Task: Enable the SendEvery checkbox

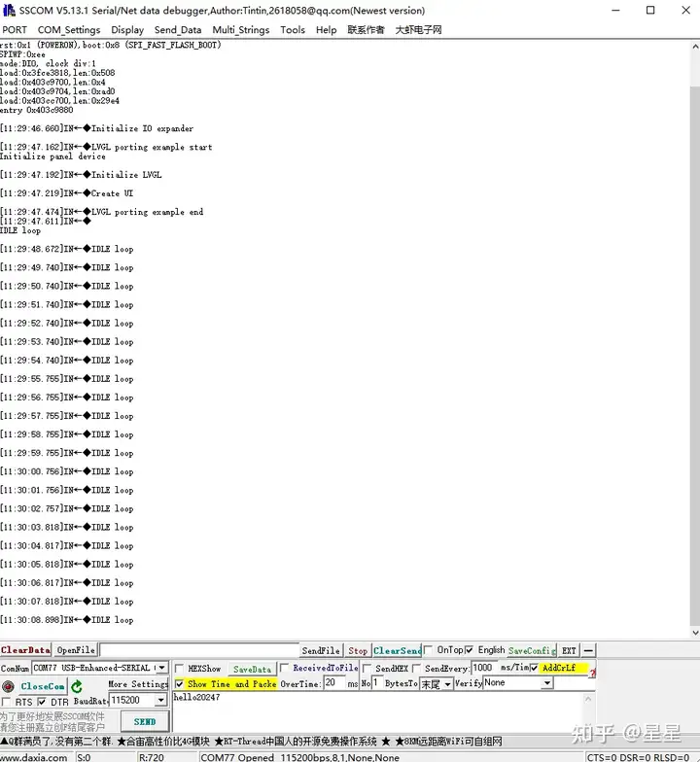Action: pos(416,669)
